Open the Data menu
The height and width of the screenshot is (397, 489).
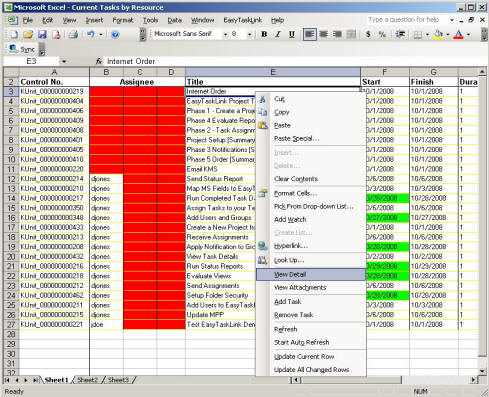point(174,20)
